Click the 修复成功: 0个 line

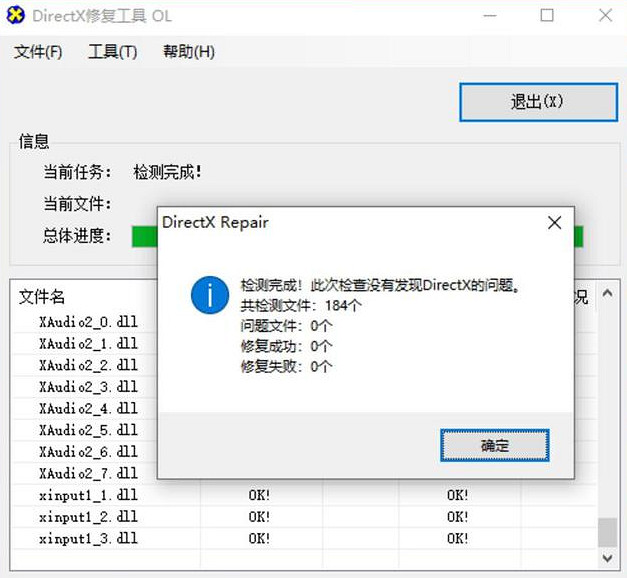tap(286, 346)
